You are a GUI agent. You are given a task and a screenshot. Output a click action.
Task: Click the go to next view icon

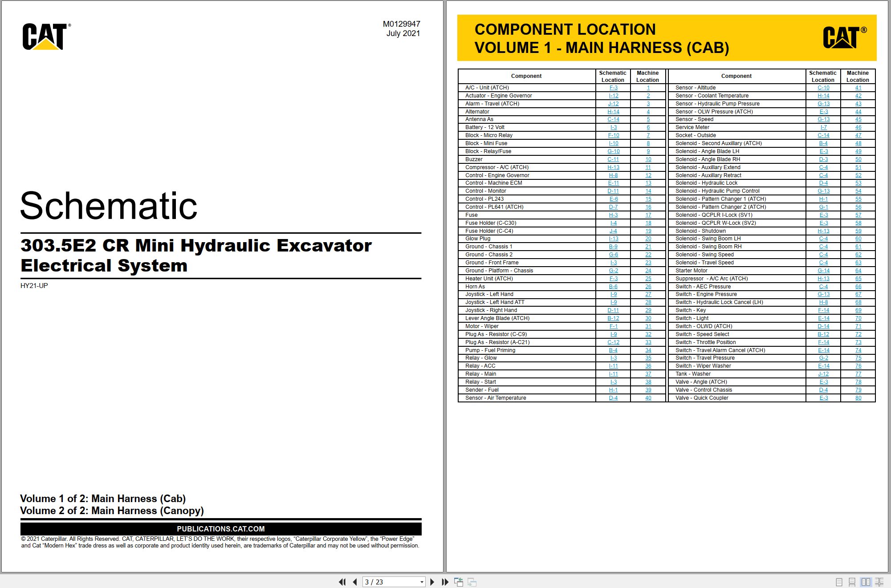[x=472, y=582]
